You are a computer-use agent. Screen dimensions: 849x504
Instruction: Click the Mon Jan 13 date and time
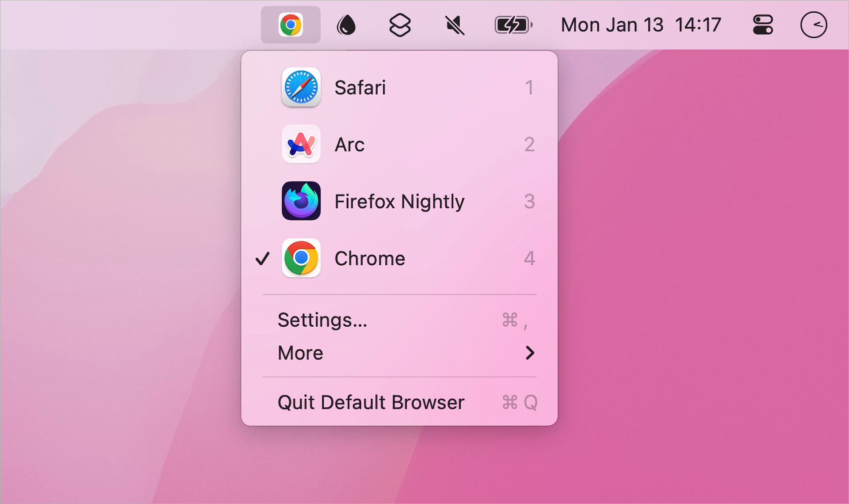point(641,25)
